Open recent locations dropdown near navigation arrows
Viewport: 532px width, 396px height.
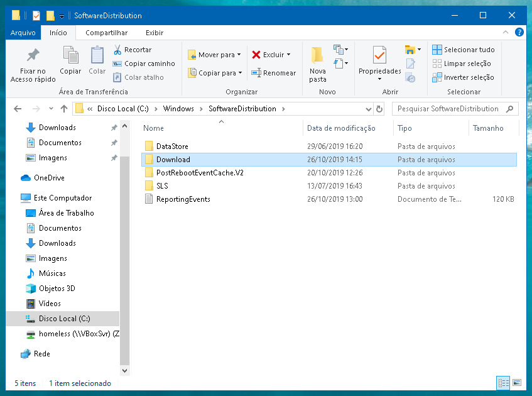click(51, 109)
